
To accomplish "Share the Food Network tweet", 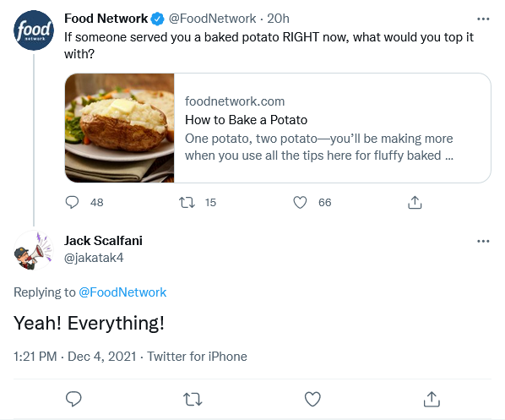I will (415, 203).
